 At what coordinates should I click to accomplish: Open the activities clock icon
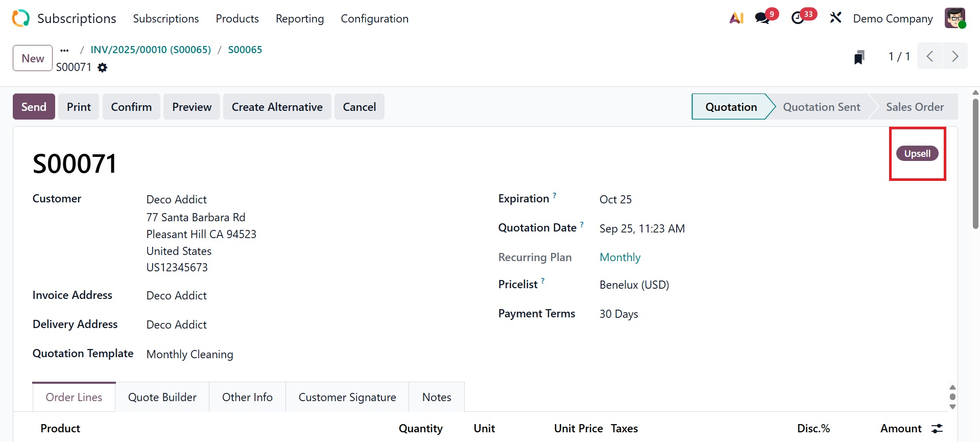(x=798, y=18)
